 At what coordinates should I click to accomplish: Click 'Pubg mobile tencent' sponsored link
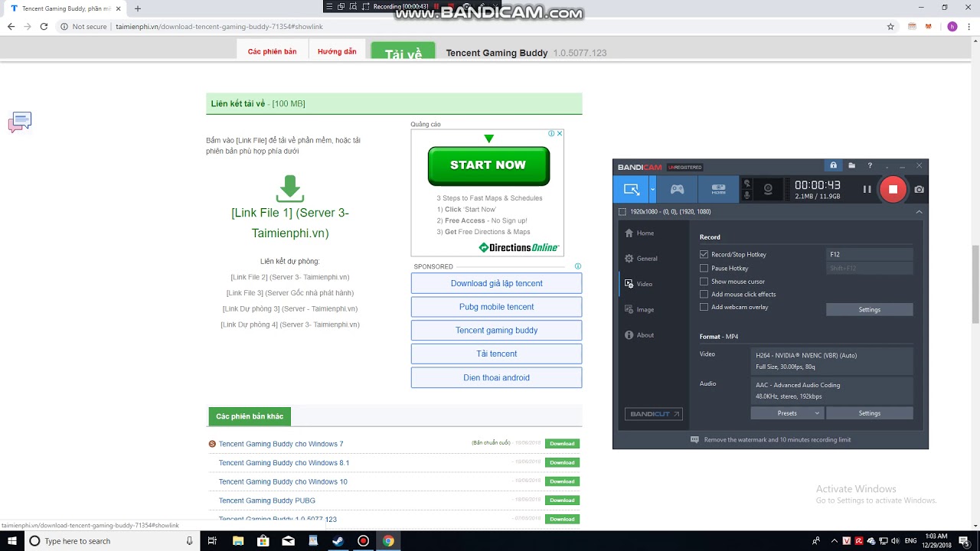point(496,307)
